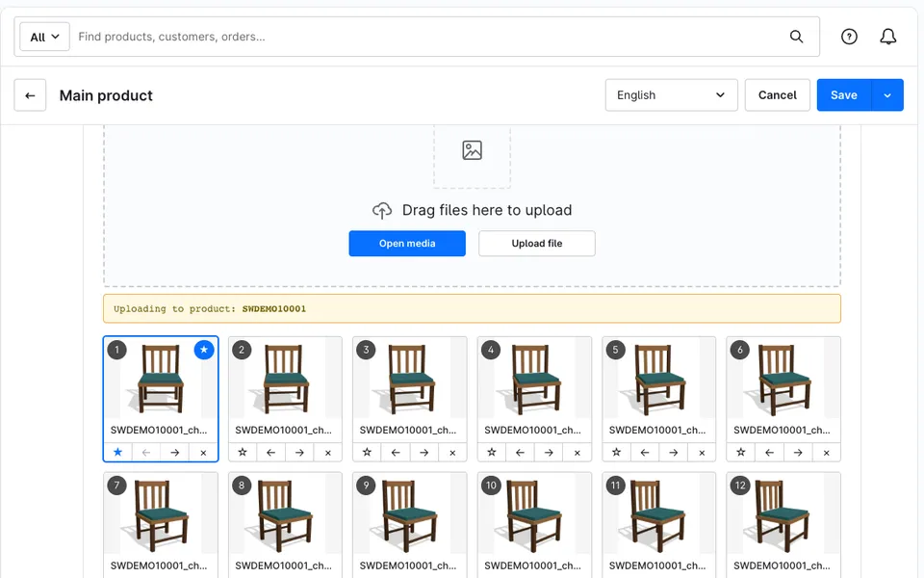Click the Main product page title

click(106, 95)
